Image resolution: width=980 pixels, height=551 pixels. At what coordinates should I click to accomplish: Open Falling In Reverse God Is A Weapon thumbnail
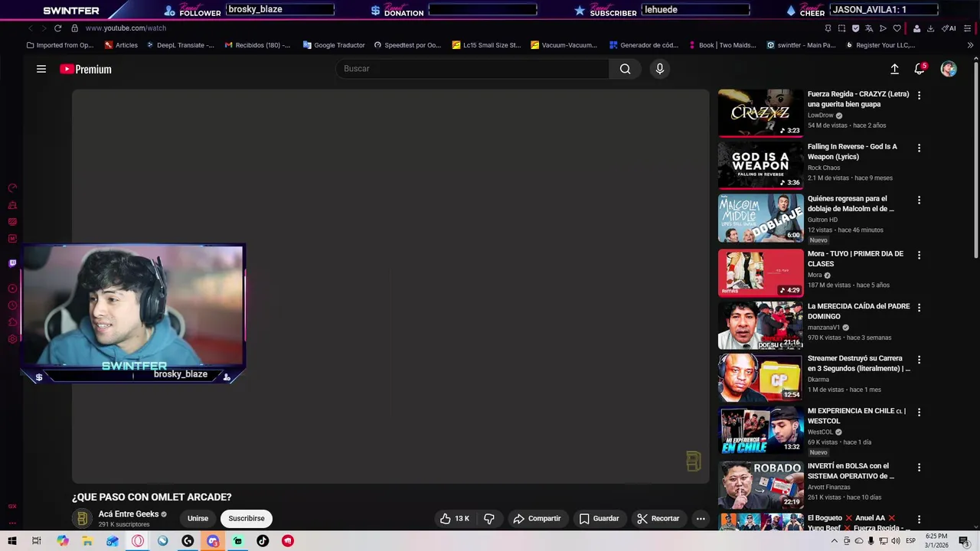[760, 165]
